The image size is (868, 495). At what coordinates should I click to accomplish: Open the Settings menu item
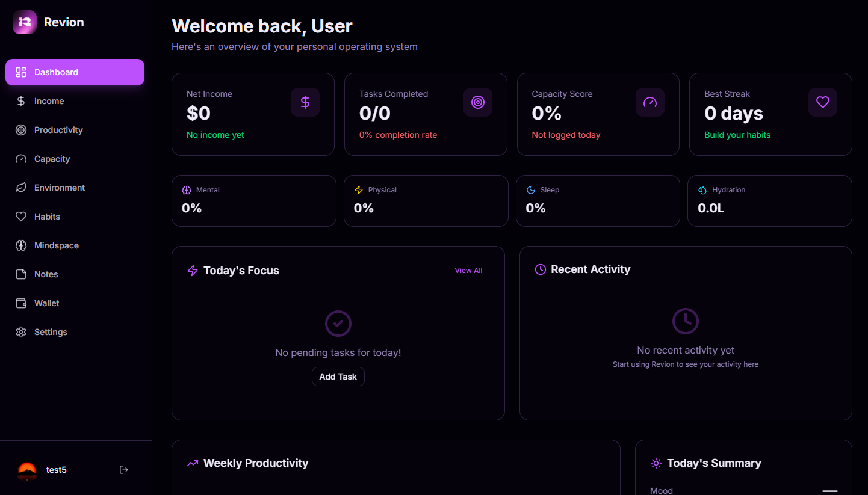point(51,331)
